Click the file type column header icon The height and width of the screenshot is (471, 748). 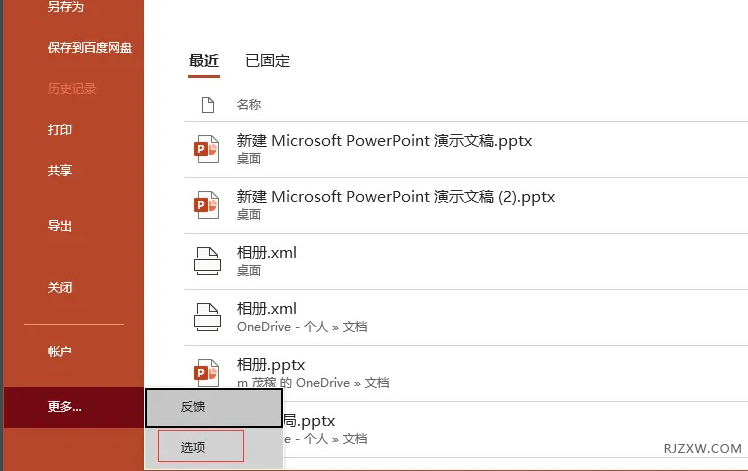(208, 104)
